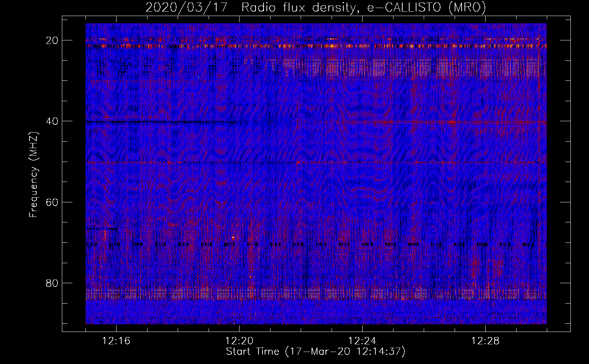The width and height of the screenshot is (589, 364).
Task: Click the "Start Time (17-Mar-20 12:14:37)" label
Action: 316,352
